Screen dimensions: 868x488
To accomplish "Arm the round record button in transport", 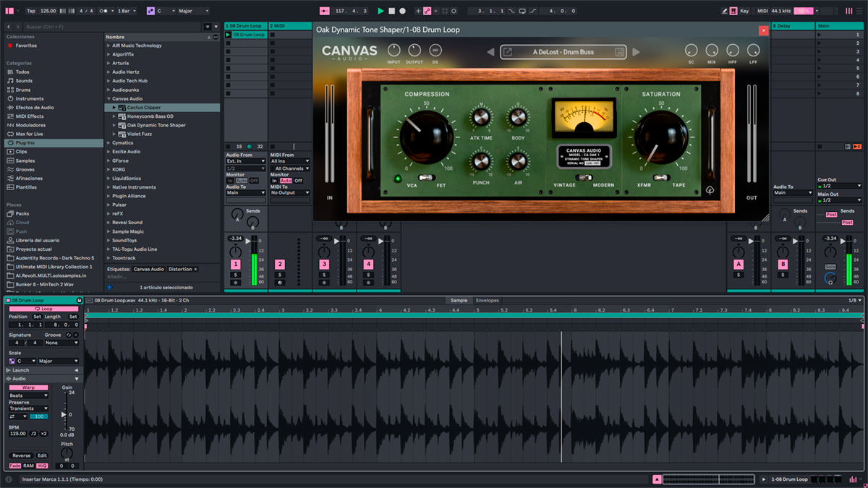I will 403,11.
